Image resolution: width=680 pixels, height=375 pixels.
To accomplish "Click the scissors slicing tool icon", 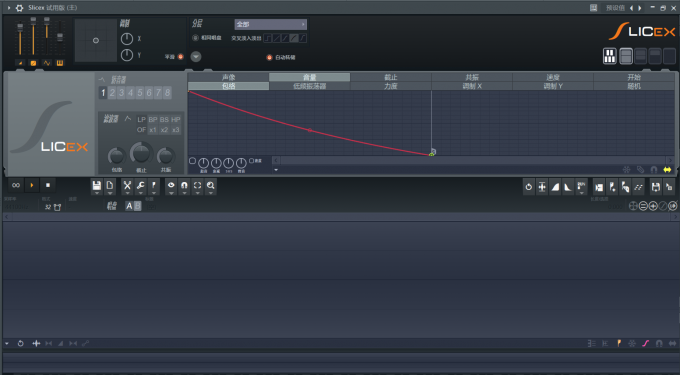I will point(127,186).
